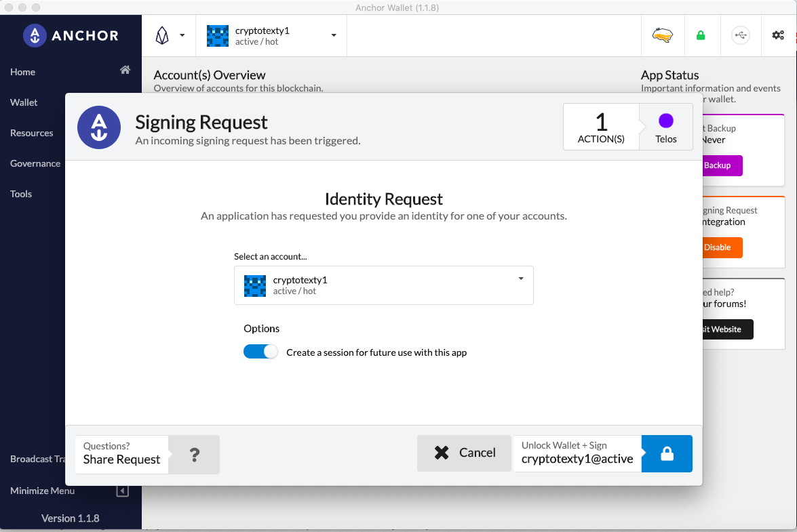Click the orange Disable button
Screen dimensions: 797x532
722,247
